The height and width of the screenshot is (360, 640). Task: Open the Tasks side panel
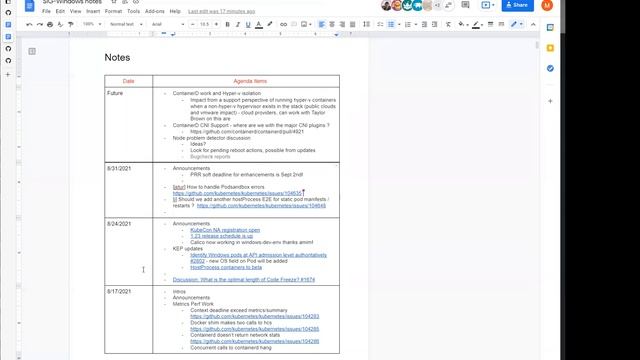click(550, 68)
